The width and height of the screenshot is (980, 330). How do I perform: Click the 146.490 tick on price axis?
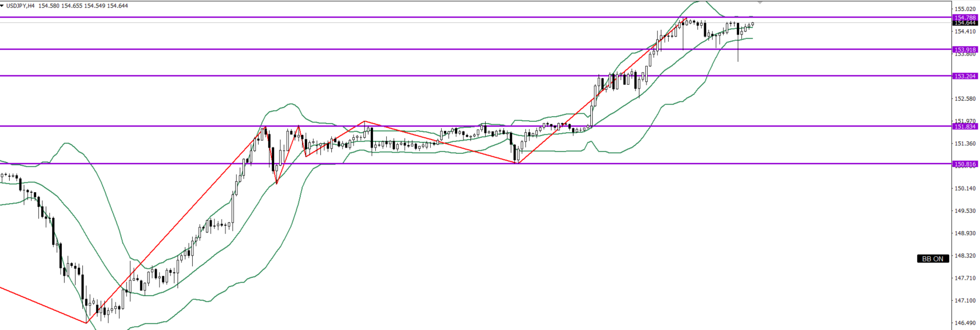[965, 323]
